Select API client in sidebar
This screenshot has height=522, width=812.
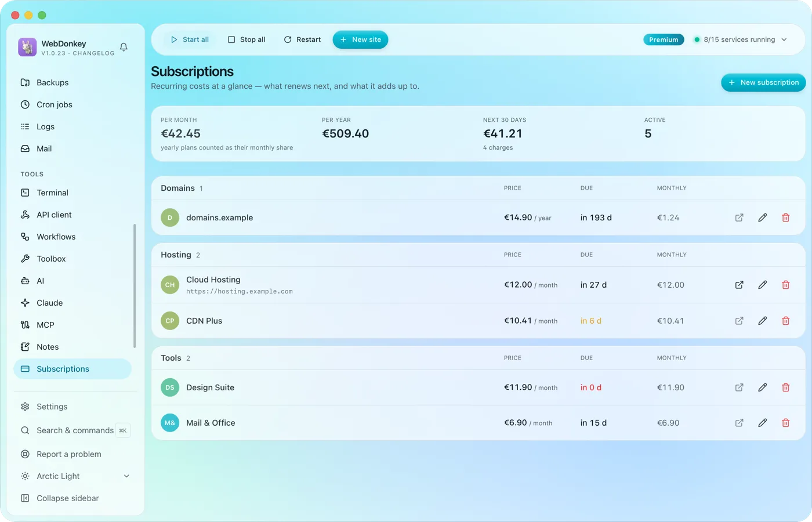point(72,215)
